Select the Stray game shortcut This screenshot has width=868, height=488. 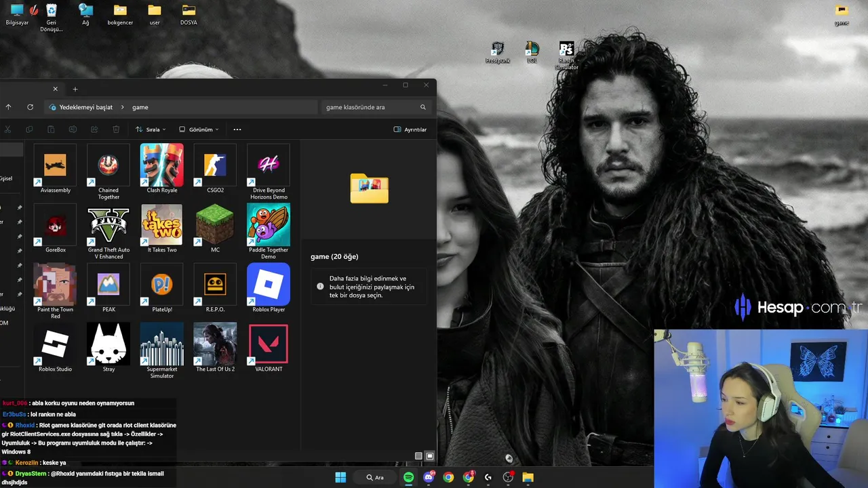coord(108,348)
